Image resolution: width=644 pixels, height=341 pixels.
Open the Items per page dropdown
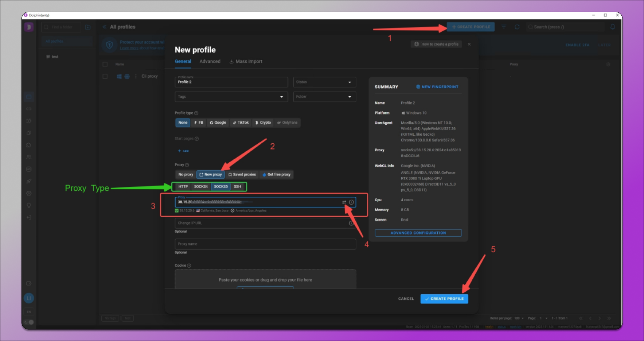tap(519, 318)
